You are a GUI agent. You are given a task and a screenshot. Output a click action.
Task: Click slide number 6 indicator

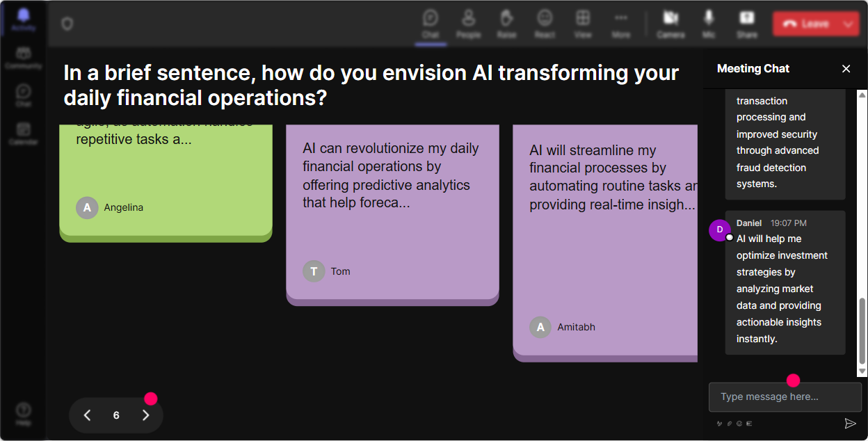pyautogui.click(x=116, y=415)
